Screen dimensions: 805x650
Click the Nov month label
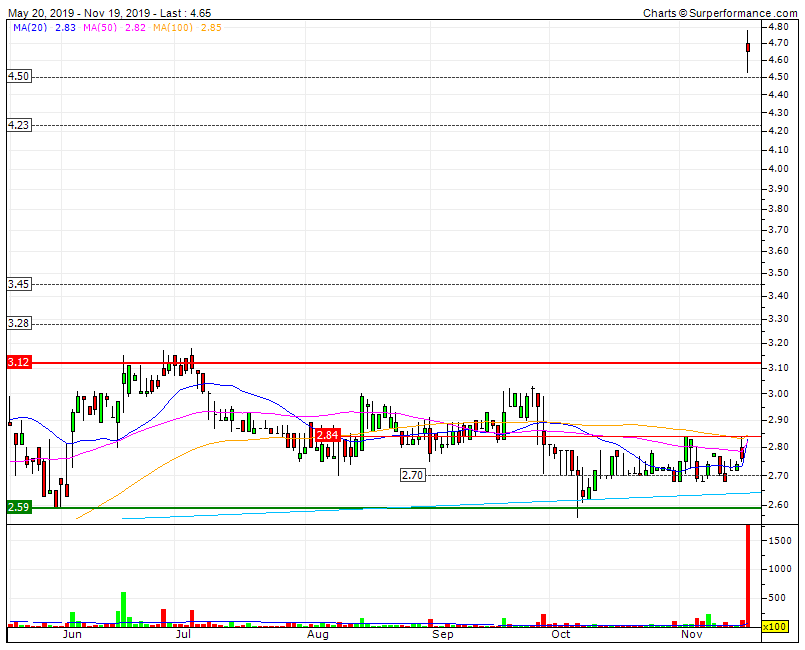pyautogui.click(x=692, y=634)
